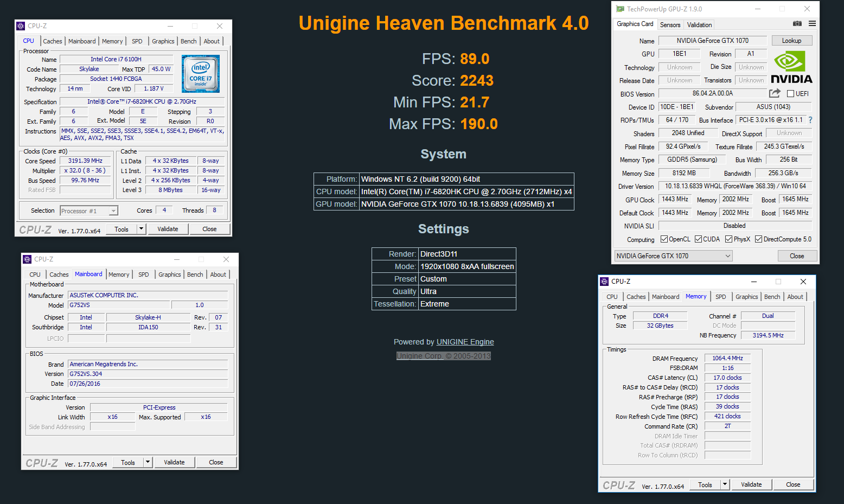Select Validation tab in GPU-Z
The height and width of the screenshot is (504, 844).
(x=699, y=25)
